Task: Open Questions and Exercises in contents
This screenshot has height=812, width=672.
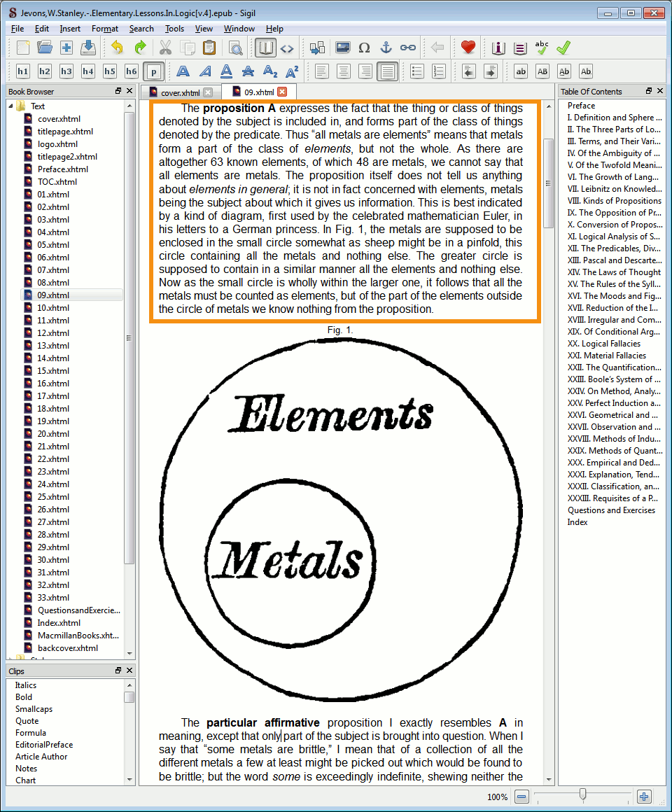Action: click(611, 510)
